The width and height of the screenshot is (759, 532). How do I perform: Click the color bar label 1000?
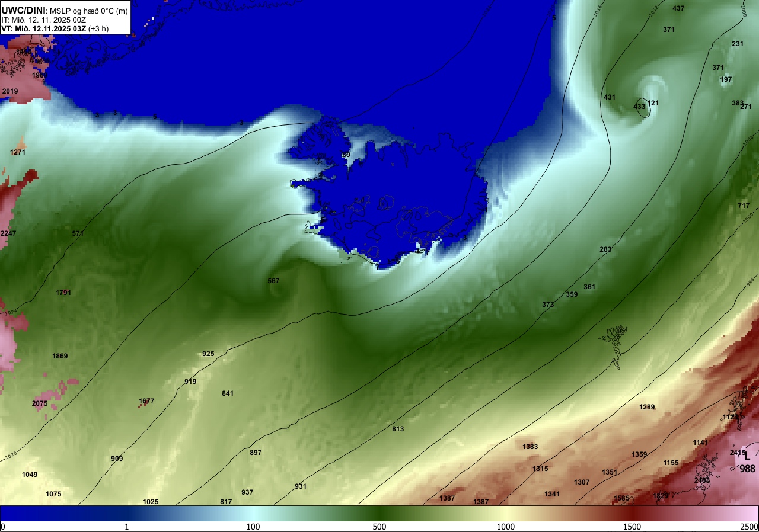click(506, 527)
